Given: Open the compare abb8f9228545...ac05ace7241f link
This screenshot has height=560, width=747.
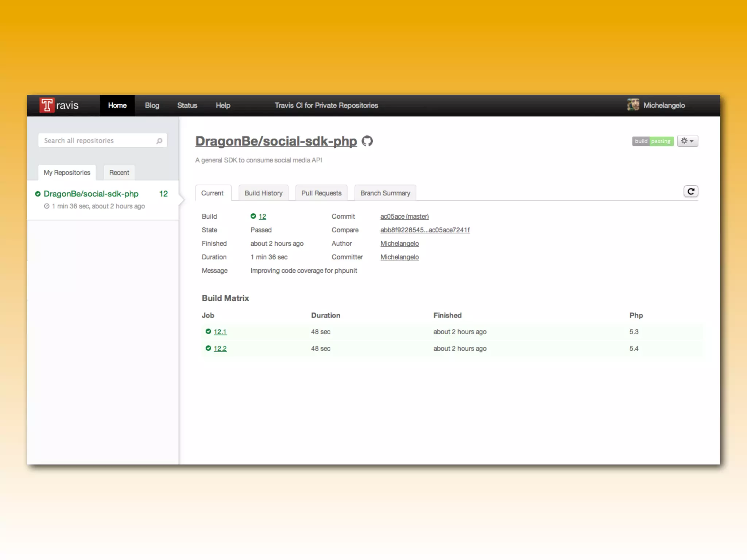Looking at the screenshot, I should (x=425, y=230).
